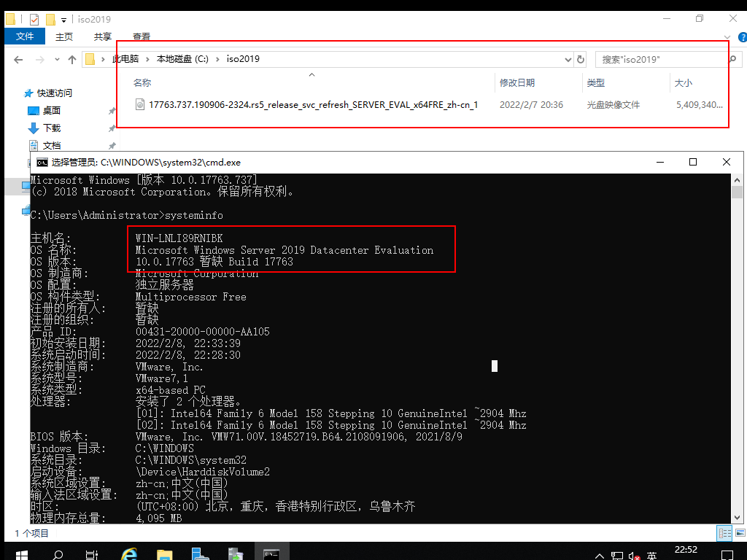This screenshot has height=560, width=747.
Task: Open File Explorer from the taskbar
Action: tap(164, 554)
